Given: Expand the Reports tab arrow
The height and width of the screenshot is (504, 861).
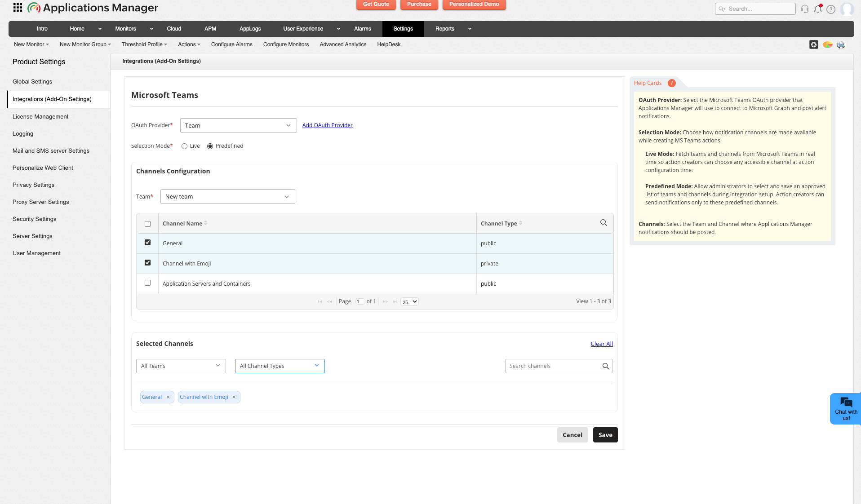Looking at the screenshot, I should coord(470,29).
